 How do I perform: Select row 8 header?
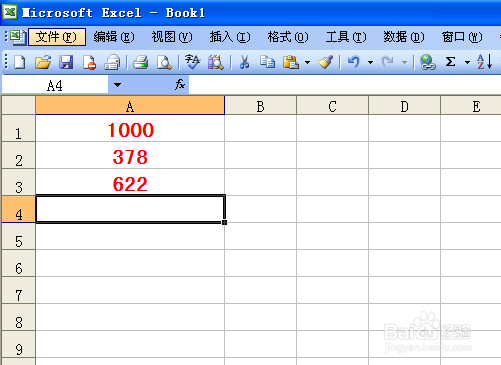[x=18, y=317]
